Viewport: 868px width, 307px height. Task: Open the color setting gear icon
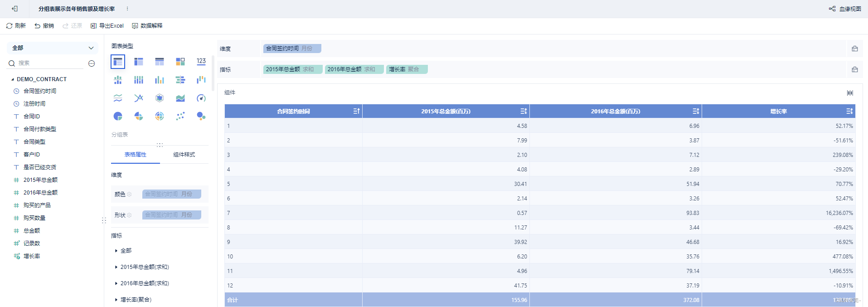(129, 194)
